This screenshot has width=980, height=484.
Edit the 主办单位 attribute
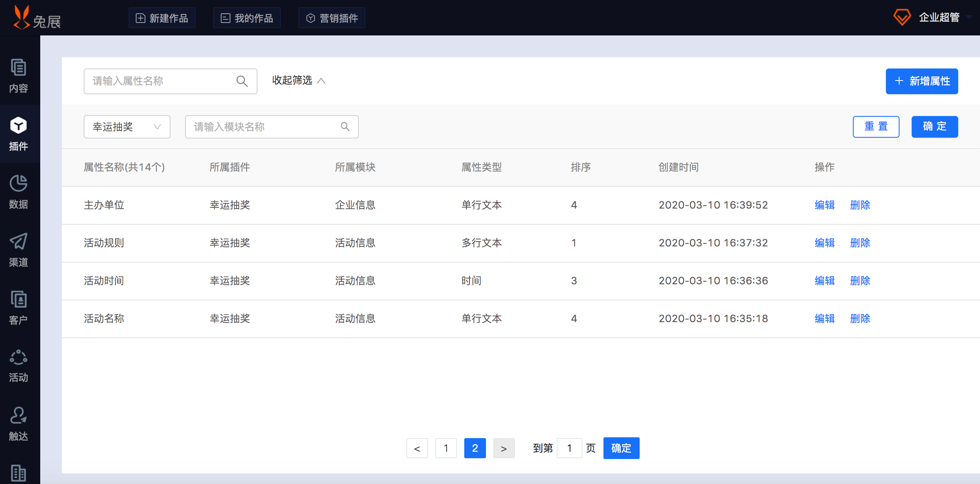click(x=825, y=205)
